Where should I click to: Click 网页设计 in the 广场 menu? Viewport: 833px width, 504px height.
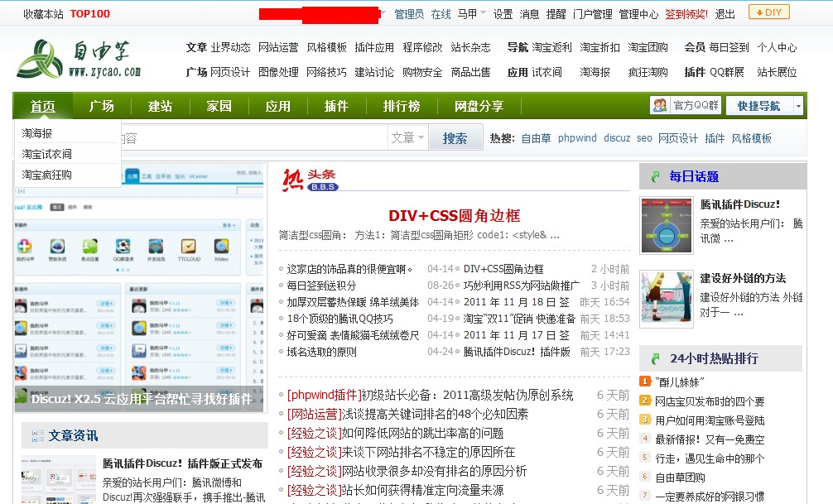(230, 72)
